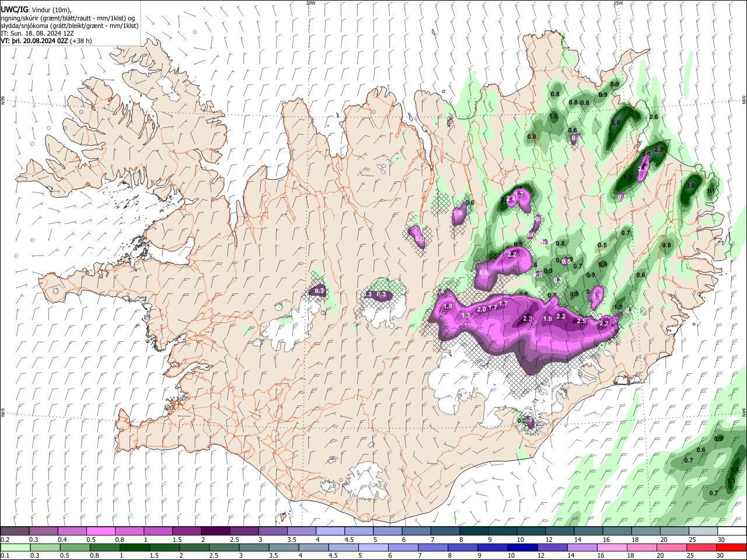The width and height of the screenshot is (747, 560).
Task: Click the UWC/IG Vindur (10m) title line
Action: tap(36, 9)
